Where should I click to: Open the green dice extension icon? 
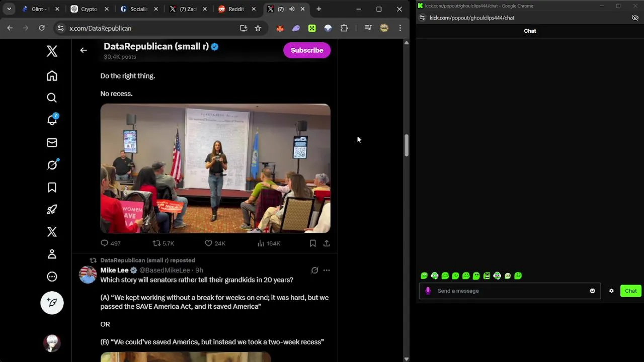(312, 28)
